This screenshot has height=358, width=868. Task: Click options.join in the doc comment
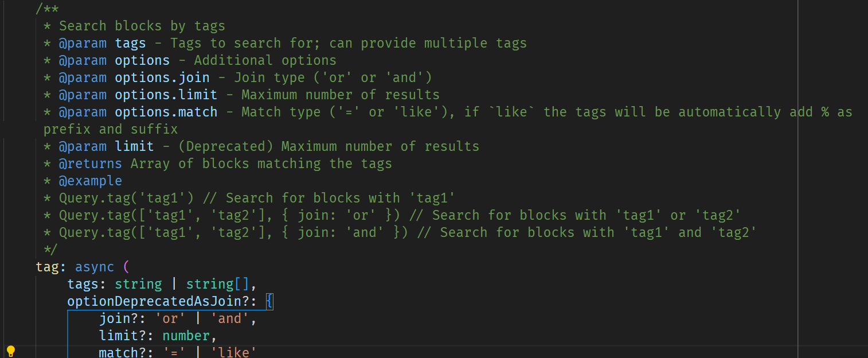tap(162, 77)
